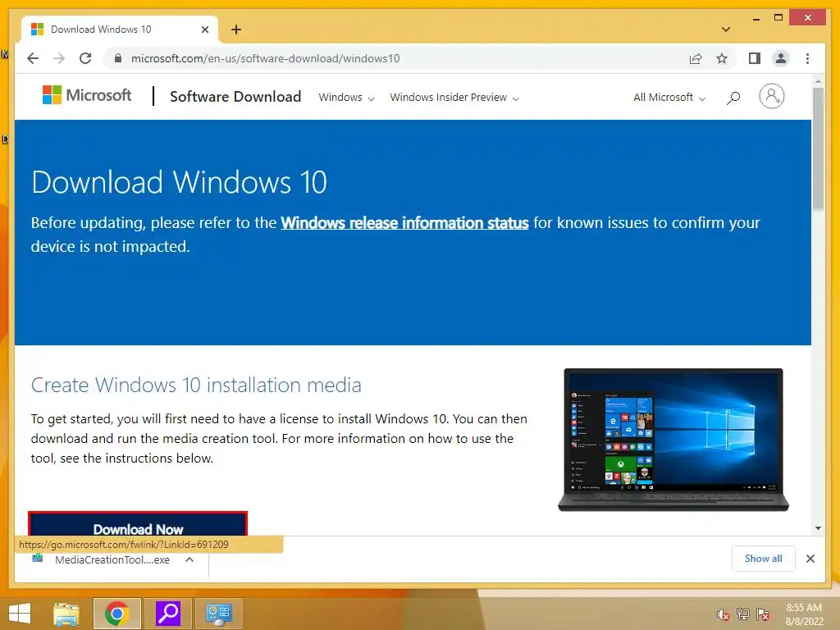840x630 pixels.
Task: Click the taskbar clock showing 8:55 AM
Action: click(804, 614)
